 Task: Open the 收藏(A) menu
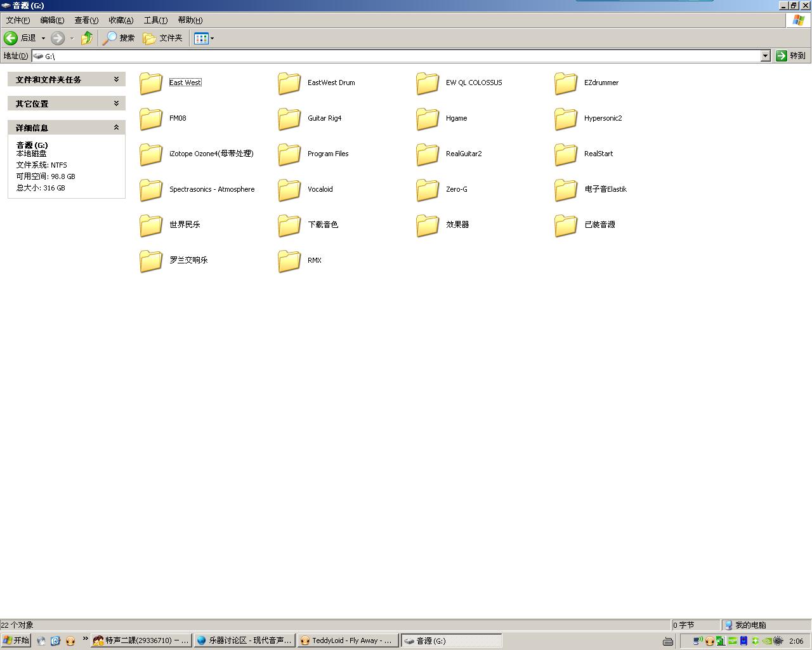click(121, 20)
